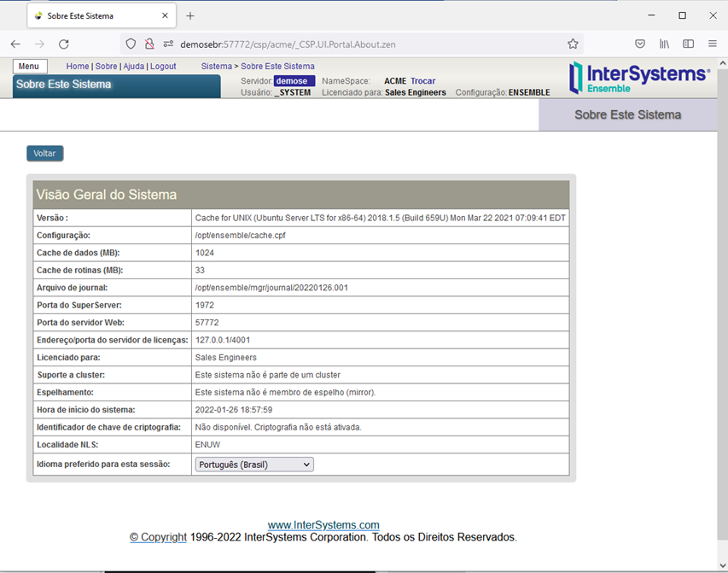This screenshot has width=728, height=573.
Task: Close the Sobre Este Sistema tab
Action: tap(165, 16)
